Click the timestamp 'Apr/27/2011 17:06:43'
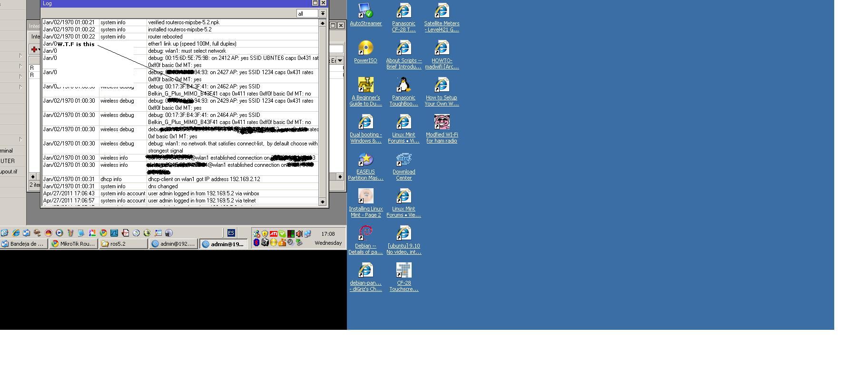868x365 pixels. (69, 193)
